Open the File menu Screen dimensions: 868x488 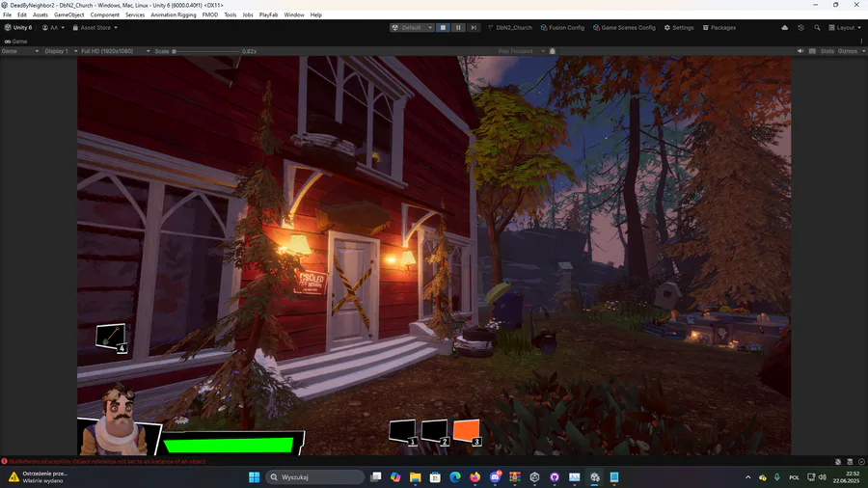click(x=7, y=14)
